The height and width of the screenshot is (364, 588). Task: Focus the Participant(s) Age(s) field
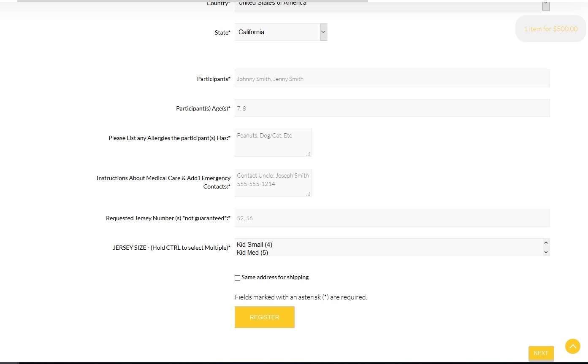tap(392, 108)
